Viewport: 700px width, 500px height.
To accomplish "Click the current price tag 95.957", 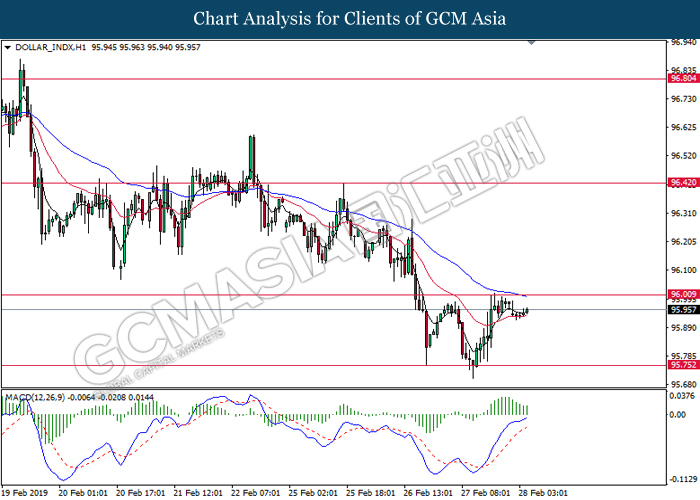I will [x=683, y=310].
